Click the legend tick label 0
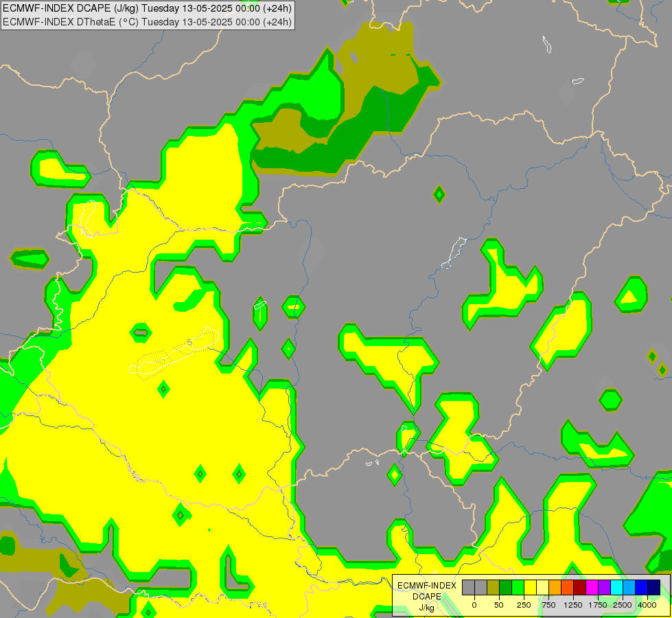The height and width of the screenshot is (618, 672). pyautogui.click(x=474, y=605)
